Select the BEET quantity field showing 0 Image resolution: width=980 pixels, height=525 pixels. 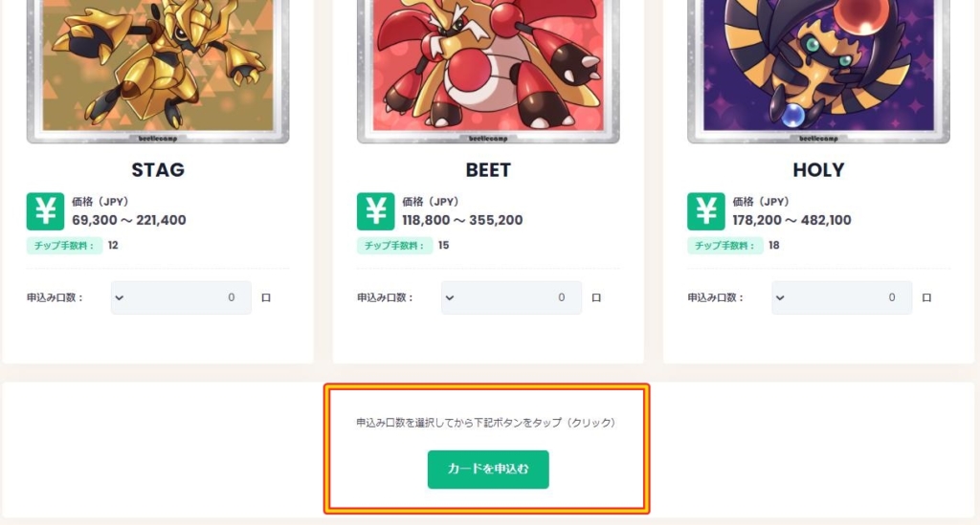511,297
